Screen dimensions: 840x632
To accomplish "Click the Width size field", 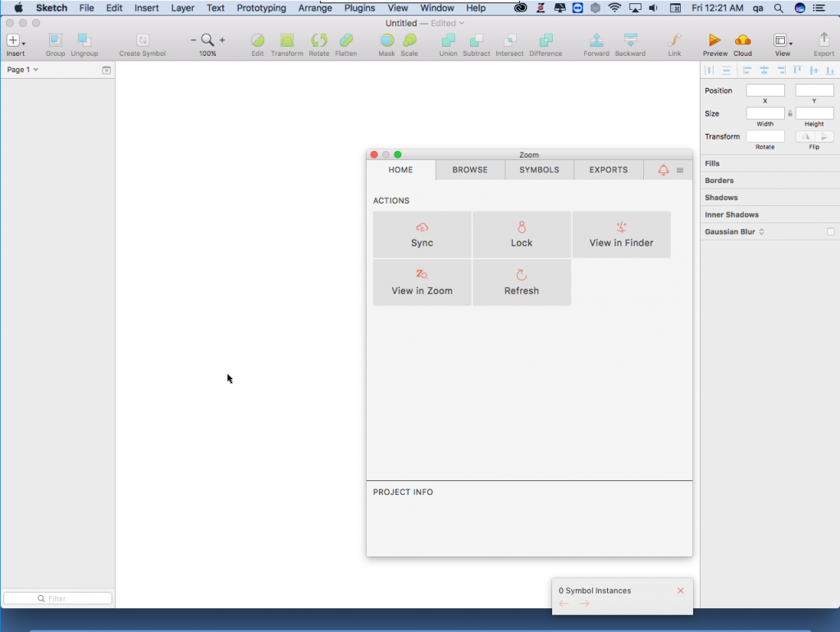I will pos(765,113).
